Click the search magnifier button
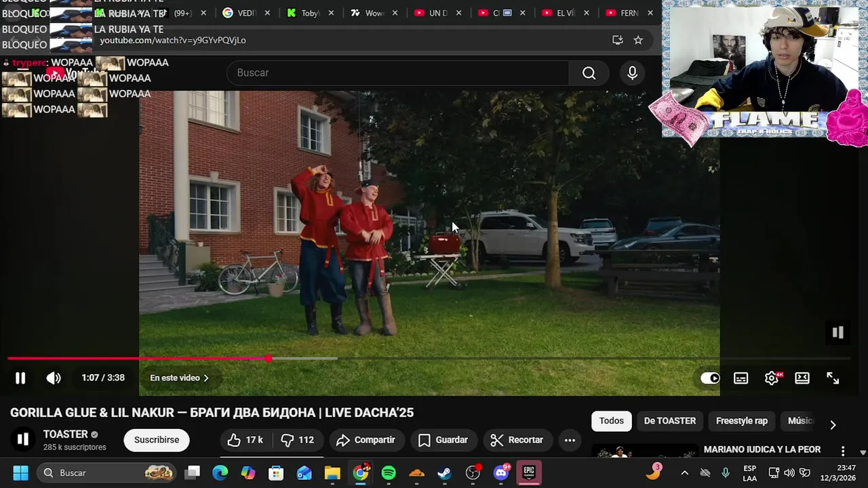The image size is (868, 488). [x=589, y=73]
